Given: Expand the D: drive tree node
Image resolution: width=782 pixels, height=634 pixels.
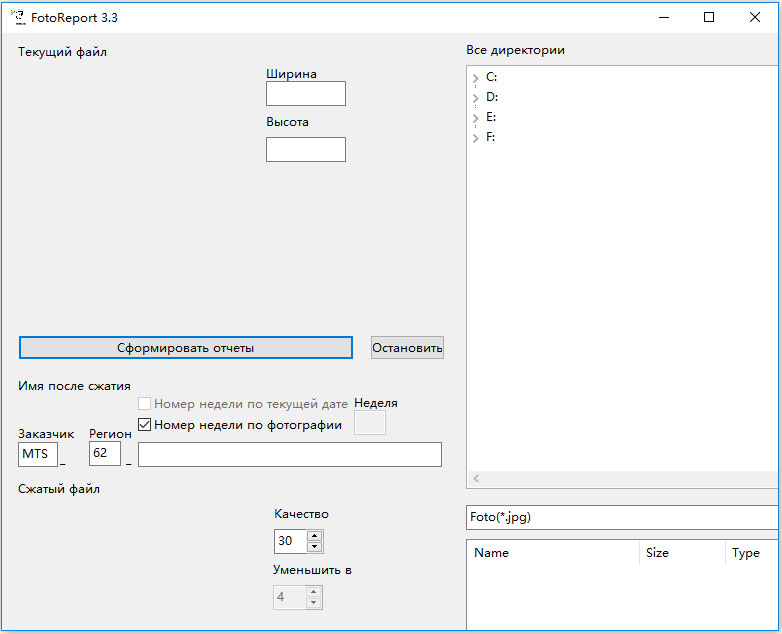Looking at the screenshot, I should (x=475, y=98).
